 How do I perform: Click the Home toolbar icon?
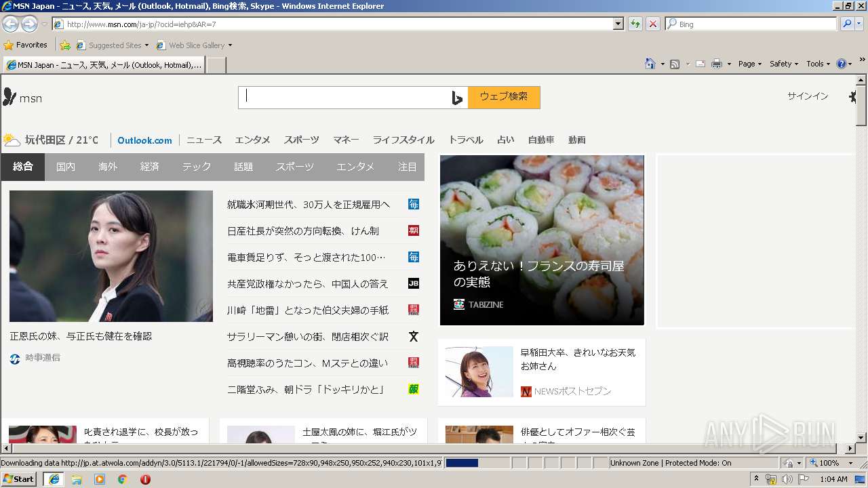(x=650, y=64)
